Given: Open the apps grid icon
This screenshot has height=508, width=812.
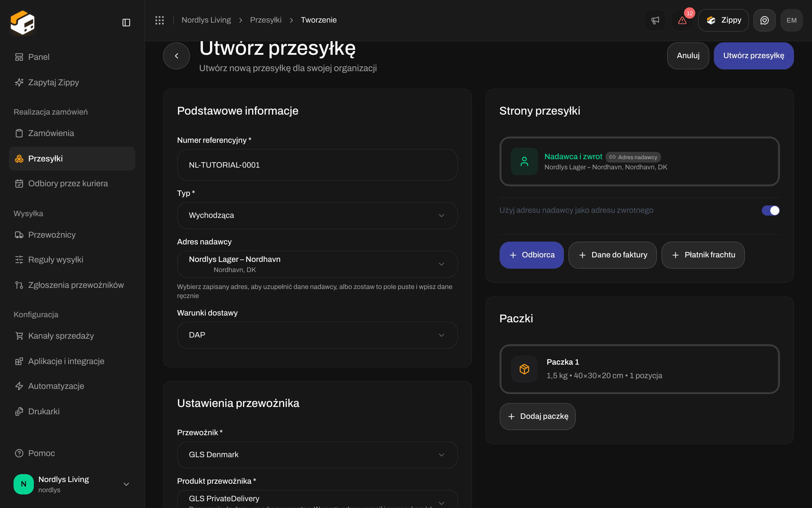Looking at the screenshot, I should point(159,20).
